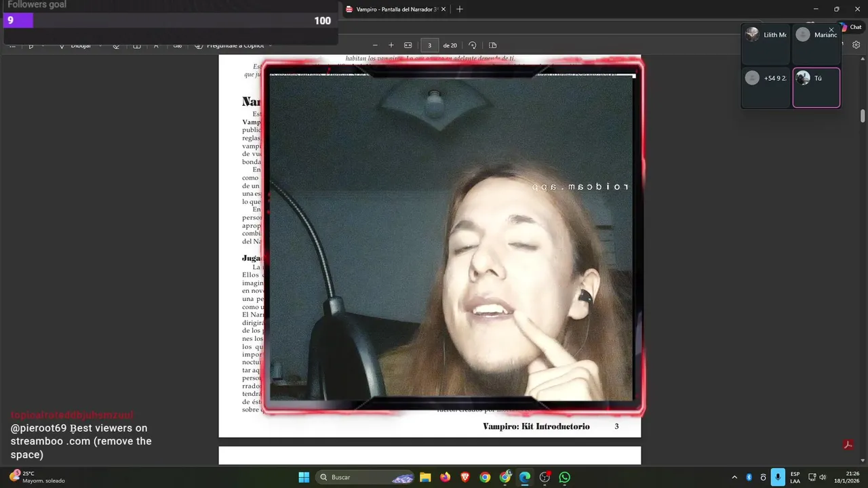This screenshot has height=488, width=868.
Task: Open the Copilot Chat button
Action: (851, 27)
